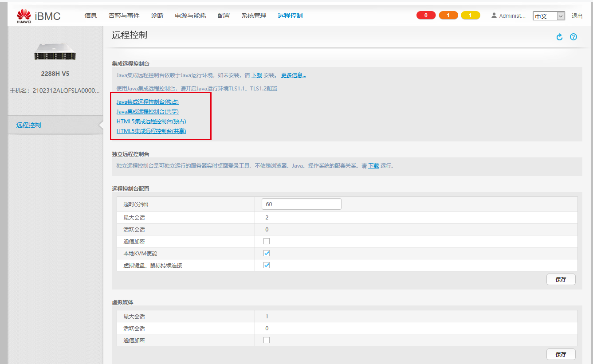Switch to the 电源与能耗 menu
Screen dimensions: 593x364
coord(190,15)
